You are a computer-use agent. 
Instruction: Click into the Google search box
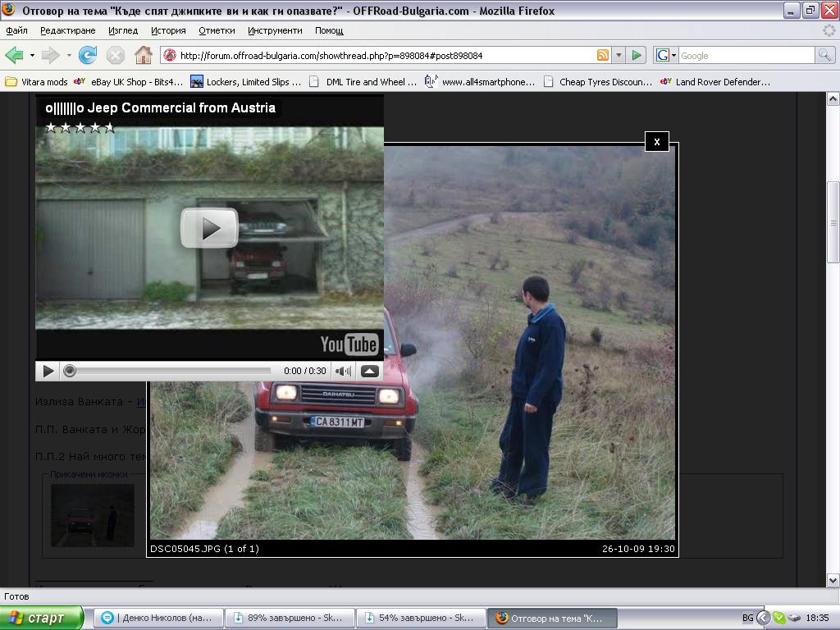[746, 55]
